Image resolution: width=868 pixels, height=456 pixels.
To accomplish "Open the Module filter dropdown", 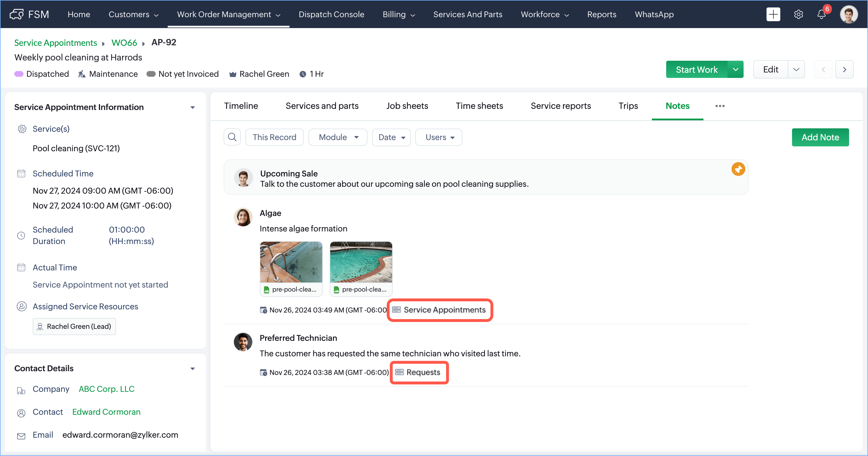I will coord(338,137).
